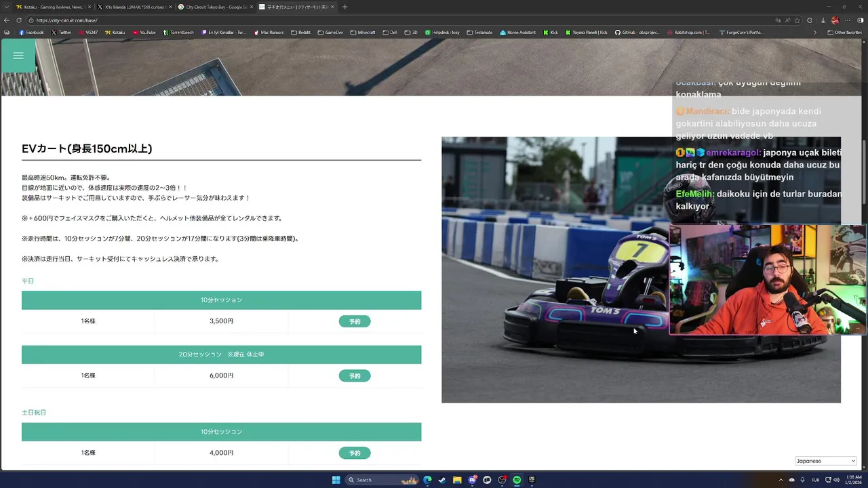The width and height of the screenshot is (868, 488).
Task: Click the 3,500円 price cell
Action: [x=222, y=321]
